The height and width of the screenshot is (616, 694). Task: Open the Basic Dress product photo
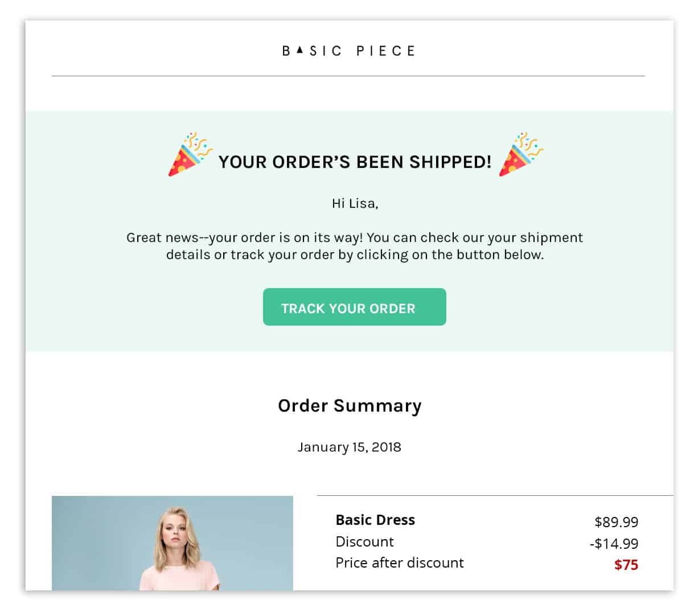(173, 543)
